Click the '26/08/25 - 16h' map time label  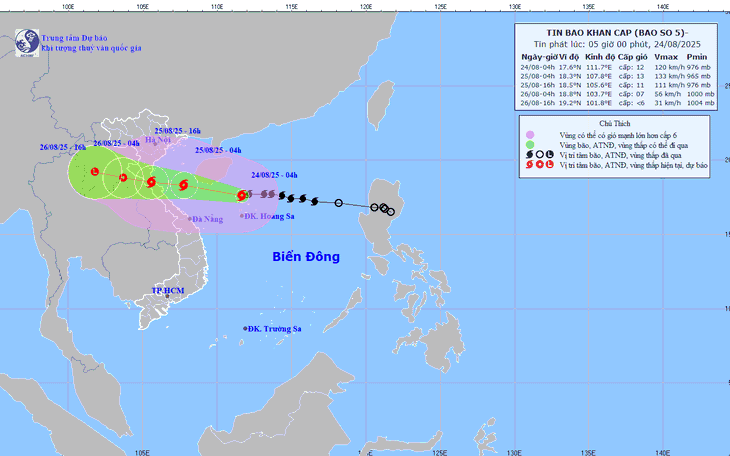63,147
